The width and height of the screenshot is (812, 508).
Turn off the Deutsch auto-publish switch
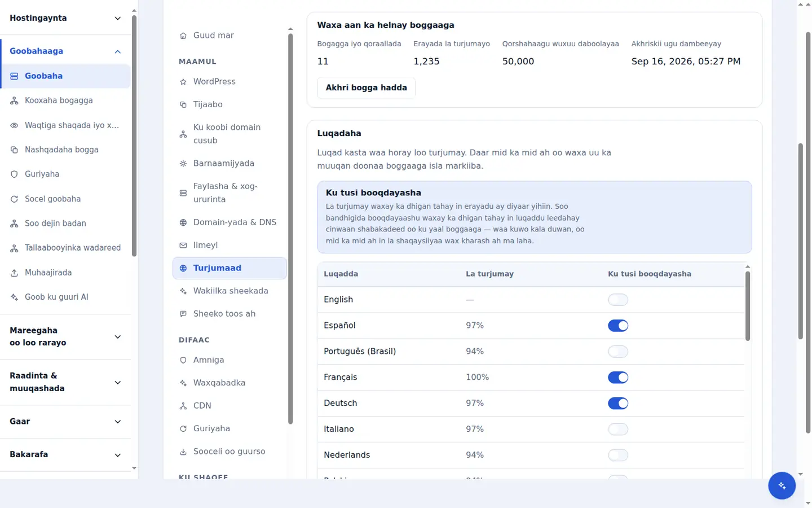click(x=618, y=404)
